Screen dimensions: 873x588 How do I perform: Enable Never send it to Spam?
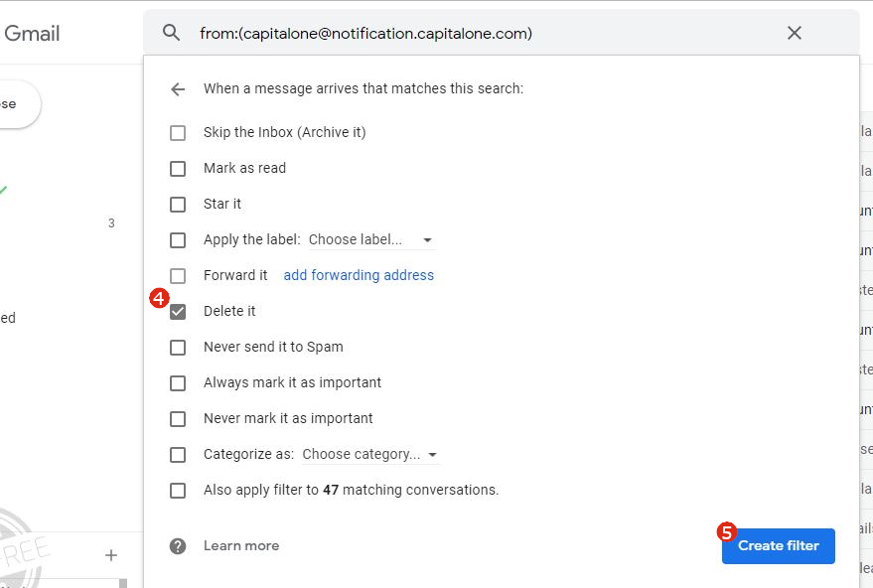tap(178, 347)
